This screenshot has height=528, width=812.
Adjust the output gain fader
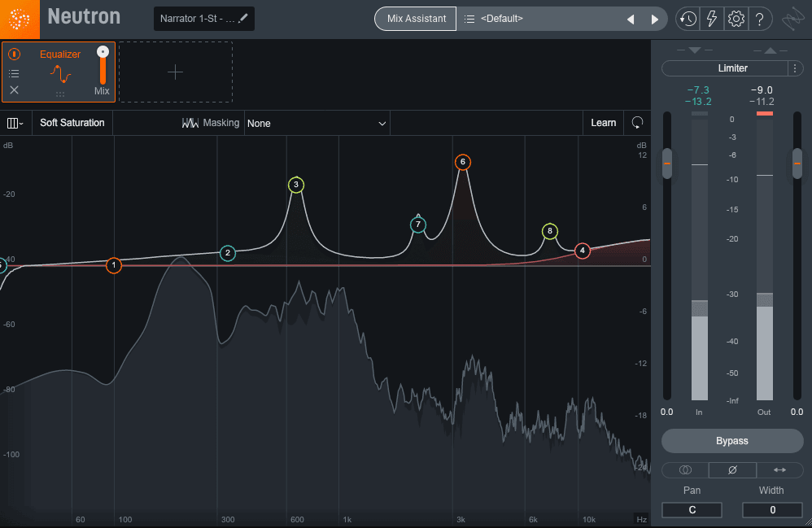(797, 164)
